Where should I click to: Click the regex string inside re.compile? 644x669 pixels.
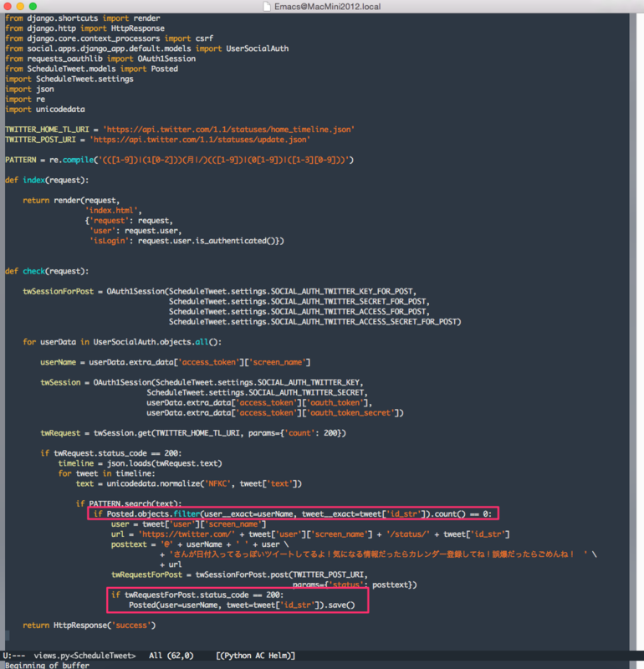(224, 160)
